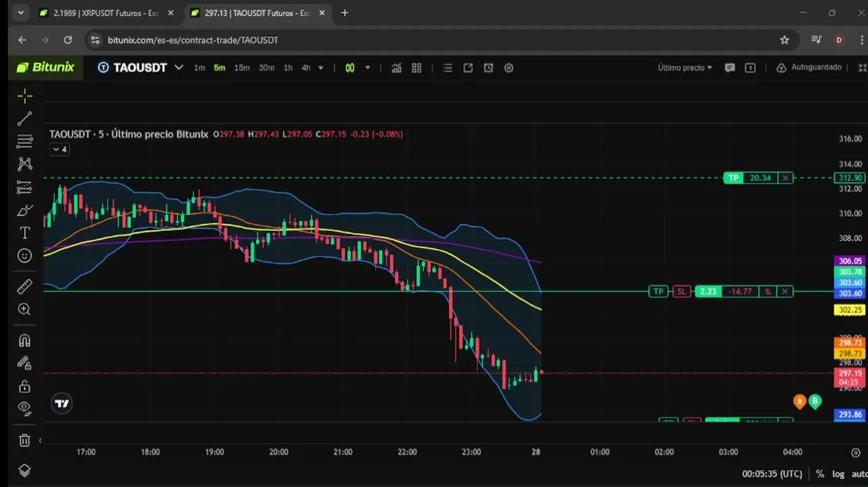
Task: Click the chat comment icon
Action: click(x=729, y=68)
